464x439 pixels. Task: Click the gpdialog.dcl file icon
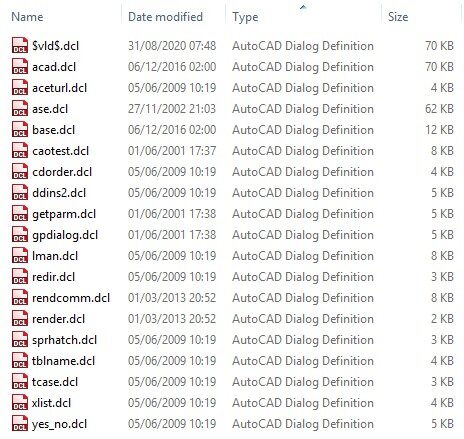(20, 234)
